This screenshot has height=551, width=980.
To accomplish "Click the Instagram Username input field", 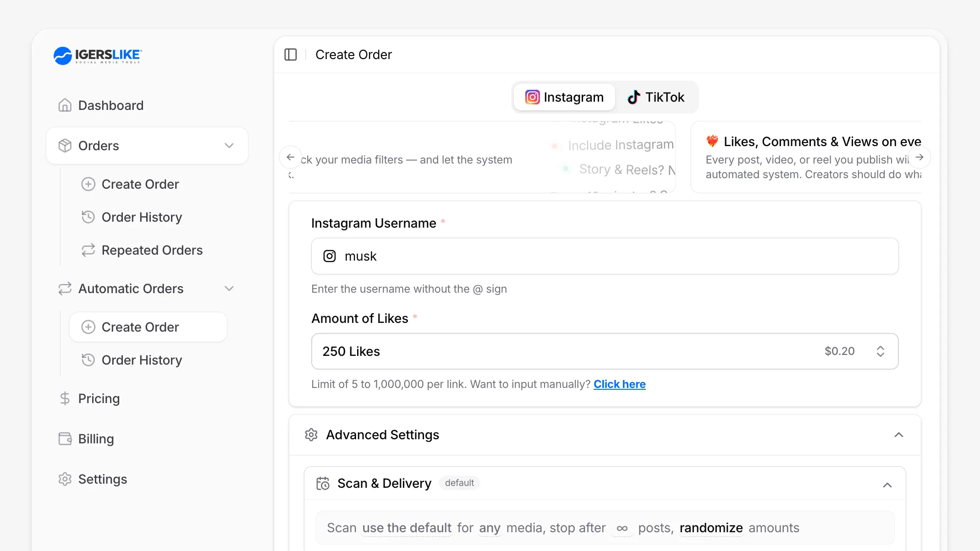I will pyautogui.click(x=605, y=256).
